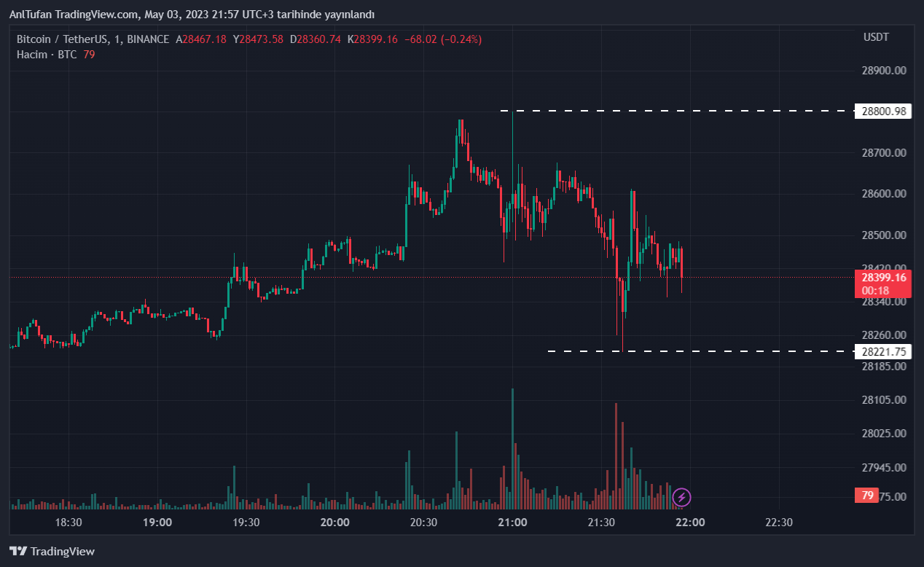The width and height of the screenshot is (924, 567).
Task: Select the lower white dashed horizontal line
Action: (x=700, y=351)
